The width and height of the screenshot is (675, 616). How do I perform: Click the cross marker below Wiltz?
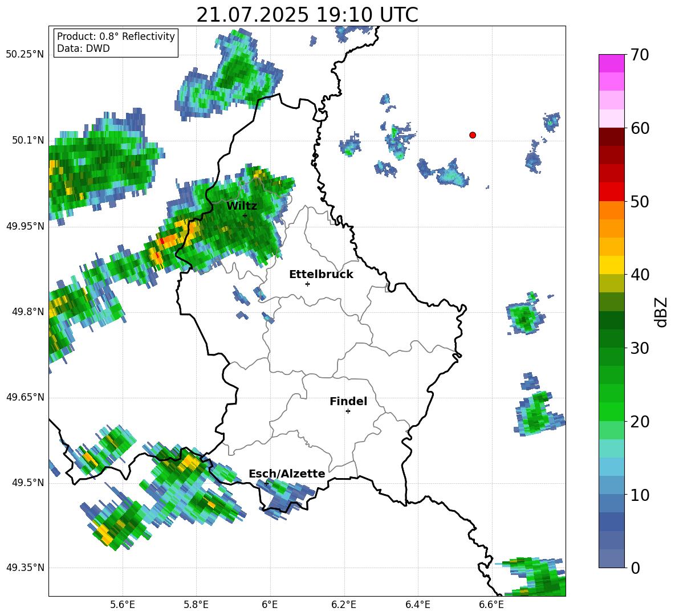pos(245,215)
